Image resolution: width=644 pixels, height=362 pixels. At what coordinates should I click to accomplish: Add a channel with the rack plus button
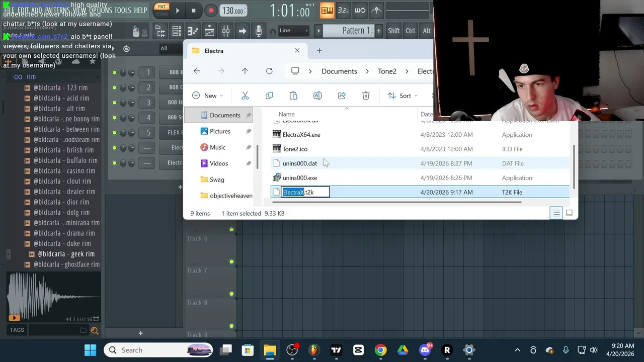click(180, 187)
